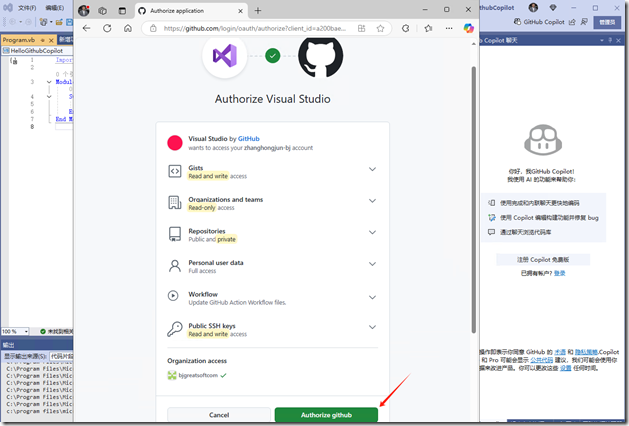The width and height of the screenshot is (629, 426).
Task: Expand Personal user data permission chevron
Action: pos(372,264)
